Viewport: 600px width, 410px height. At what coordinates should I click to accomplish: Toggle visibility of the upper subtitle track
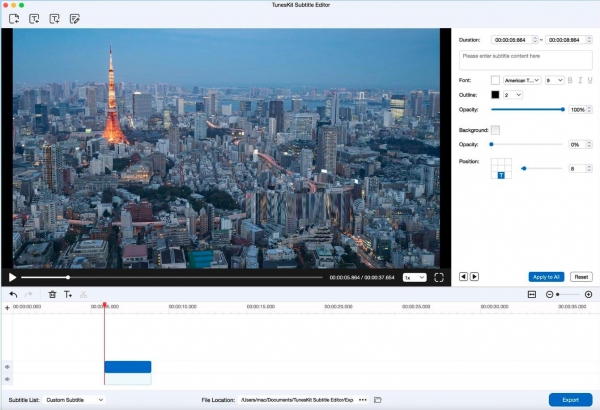tap(7, 367)
